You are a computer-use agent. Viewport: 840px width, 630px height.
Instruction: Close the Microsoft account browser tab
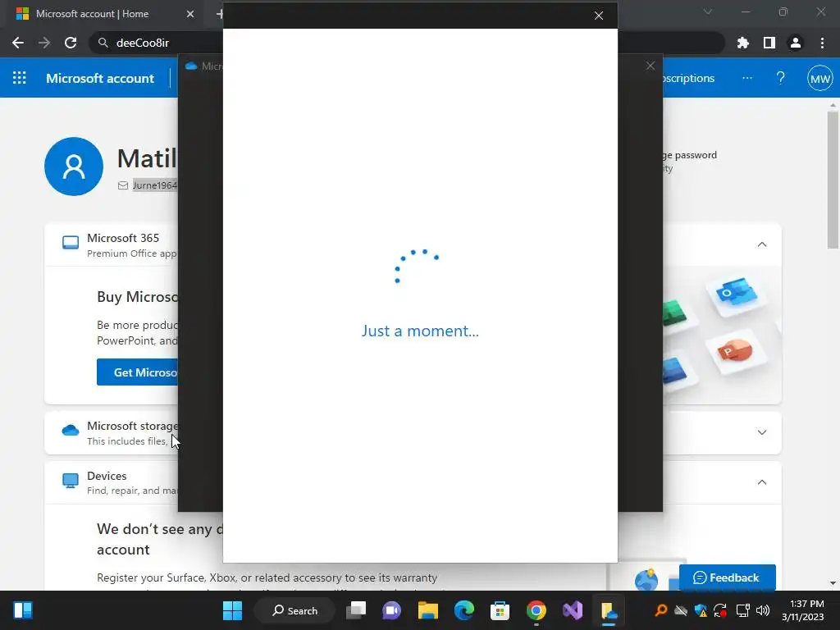coord(190,14)
